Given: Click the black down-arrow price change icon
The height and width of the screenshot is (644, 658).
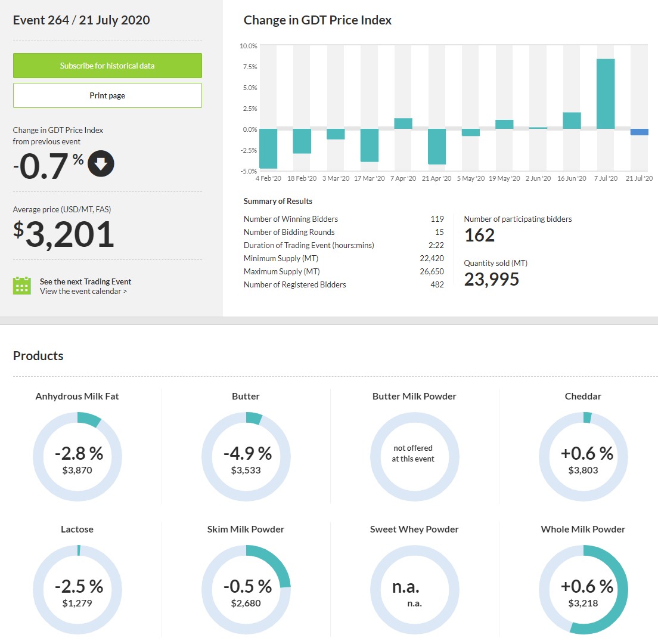Looking at the screenshot, I should tap(101, 165).
